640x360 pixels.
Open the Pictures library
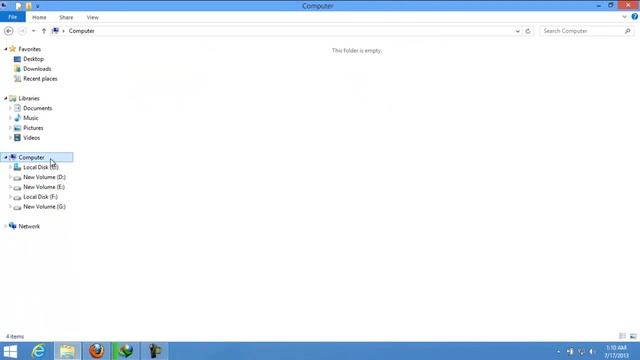33,128
